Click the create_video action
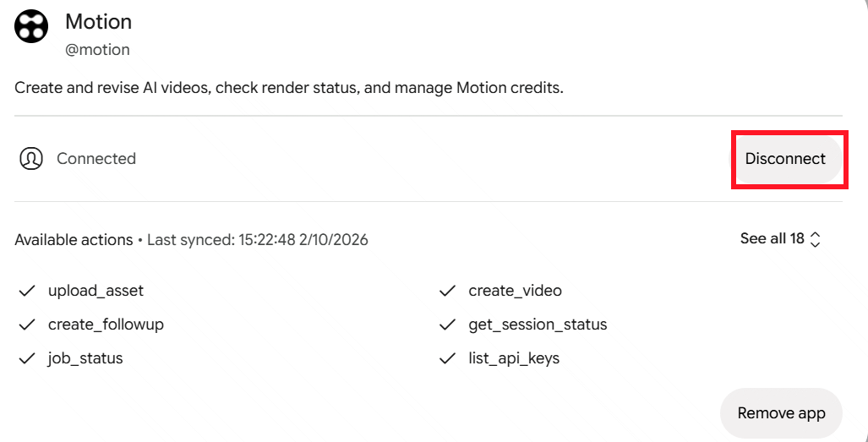868x442 pixels. click(x=515, y=291)
